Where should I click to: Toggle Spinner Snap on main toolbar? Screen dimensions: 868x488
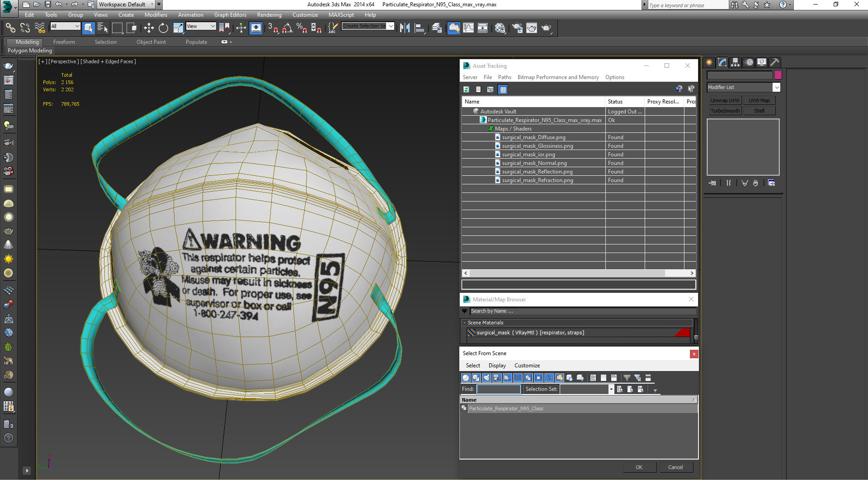[316, 28]
